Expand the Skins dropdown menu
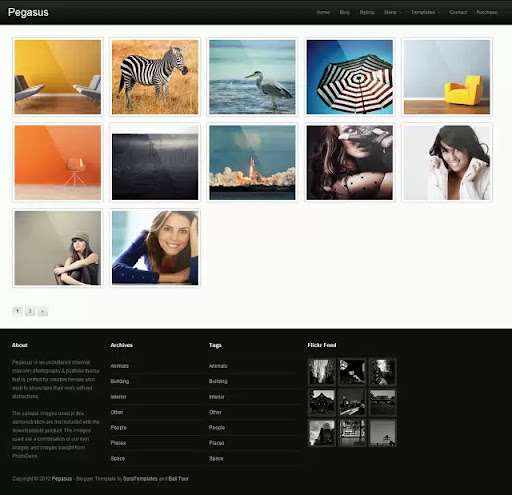Image resolution: width=512 pixels, height=495 pixels. tap(392, 12)
